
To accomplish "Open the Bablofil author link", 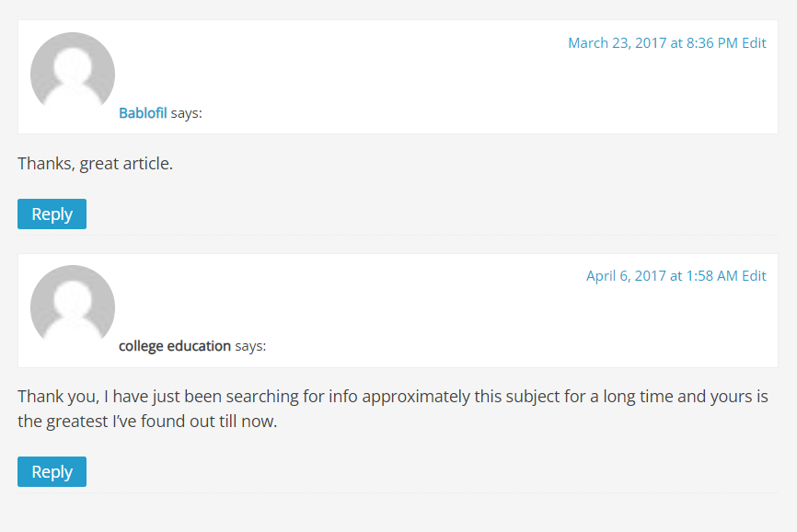I will (143, 113).
